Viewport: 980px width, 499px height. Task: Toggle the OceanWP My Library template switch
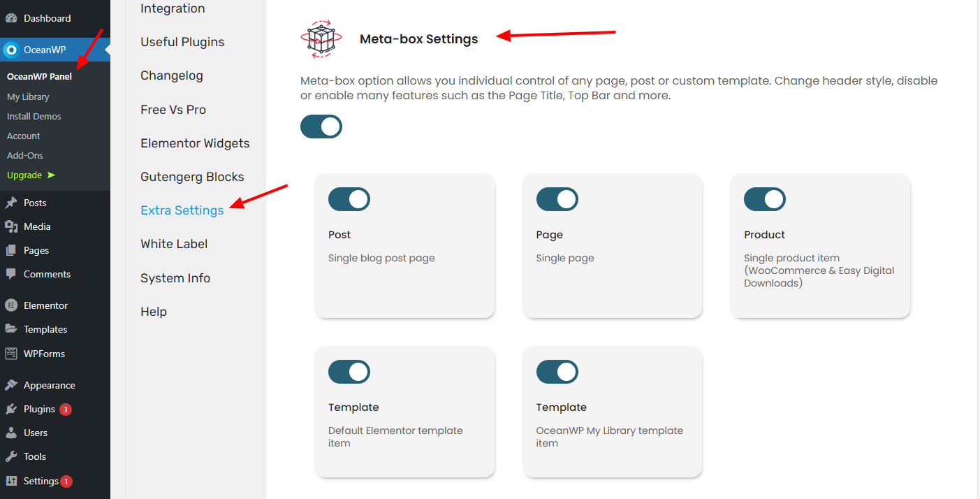coord(557,372)
